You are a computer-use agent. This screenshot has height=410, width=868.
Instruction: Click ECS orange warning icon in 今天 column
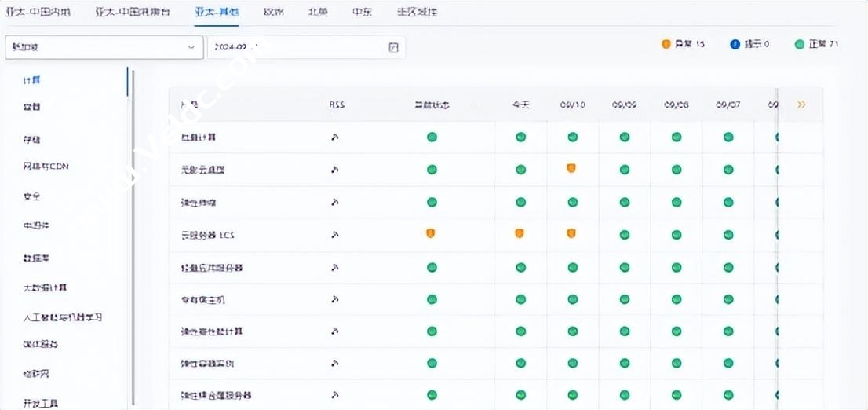pos(520,234)
